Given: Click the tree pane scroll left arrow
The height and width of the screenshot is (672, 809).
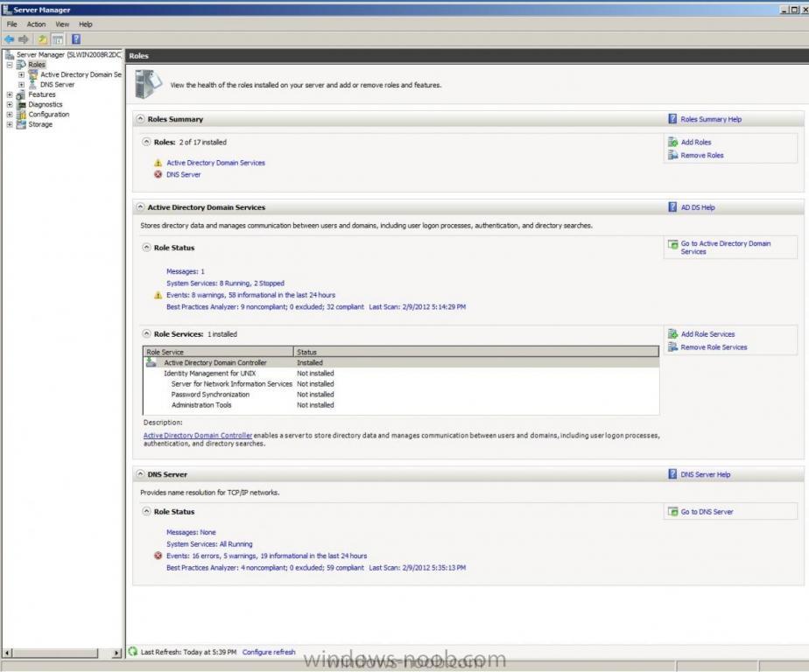Looking at the screenshot, I should 7,653.
